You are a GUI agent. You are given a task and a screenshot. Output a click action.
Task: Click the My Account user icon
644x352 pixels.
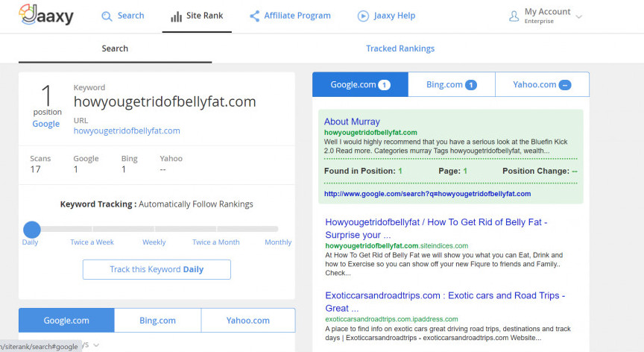514,16
